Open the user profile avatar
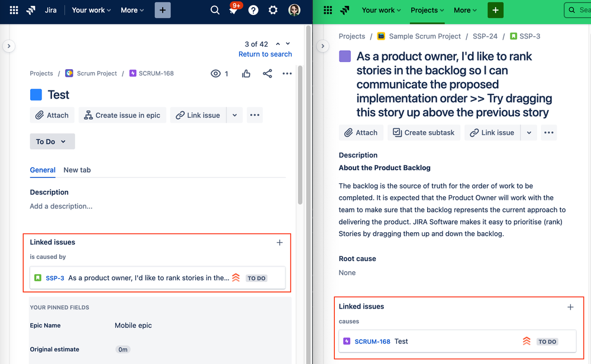Image resolution: width=591 pixels, height=364 pixels. [295, 10]
